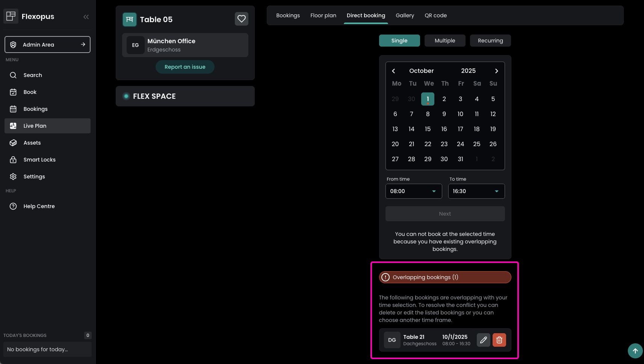Screen dimensions: 644x364
Task: Add Table 05 to favorites with heart icon
Action: pos(241,19)
